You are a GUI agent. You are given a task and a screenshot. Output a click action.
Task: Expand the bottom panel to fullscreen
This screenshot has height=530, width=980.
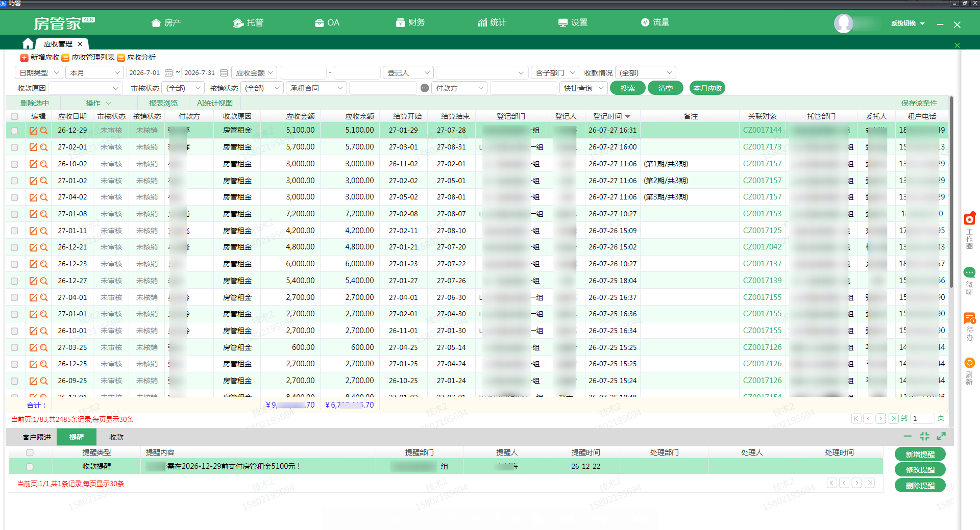941,436
